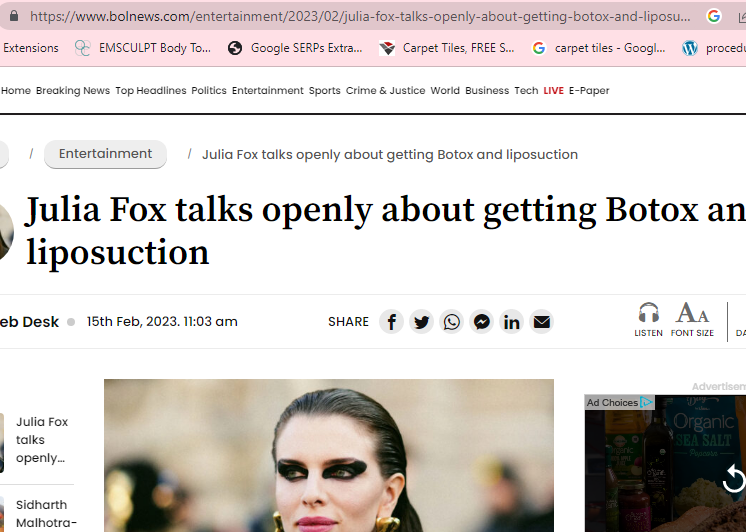Go to Home in site navigation
The image size is (746, 532).
(16, 90)
